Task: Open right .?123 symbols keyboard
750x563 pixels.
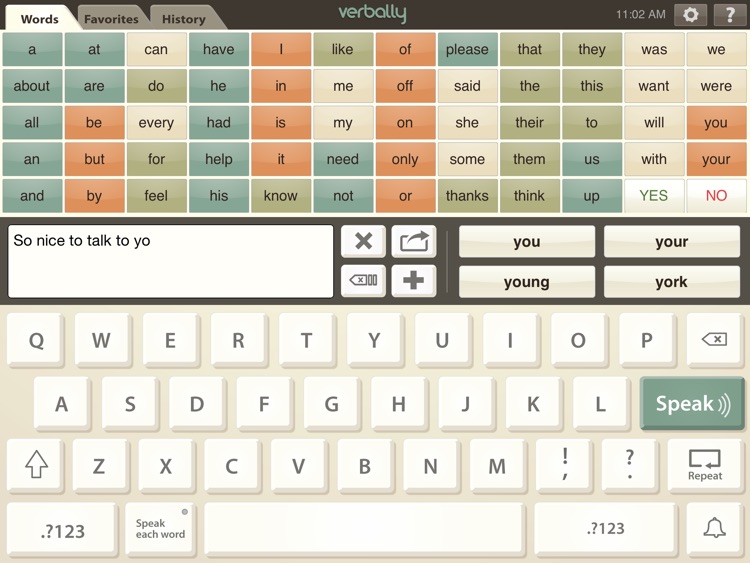Action: point(606,529)
